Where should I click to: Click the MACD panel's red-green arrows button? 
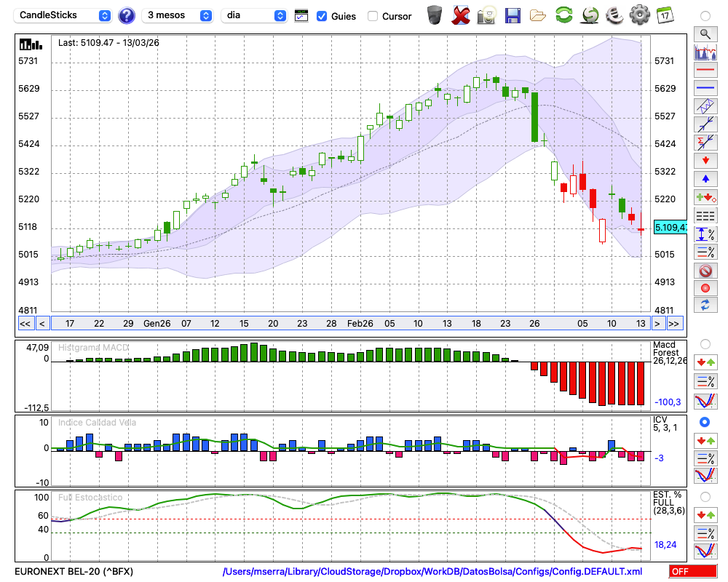point(705,362)
